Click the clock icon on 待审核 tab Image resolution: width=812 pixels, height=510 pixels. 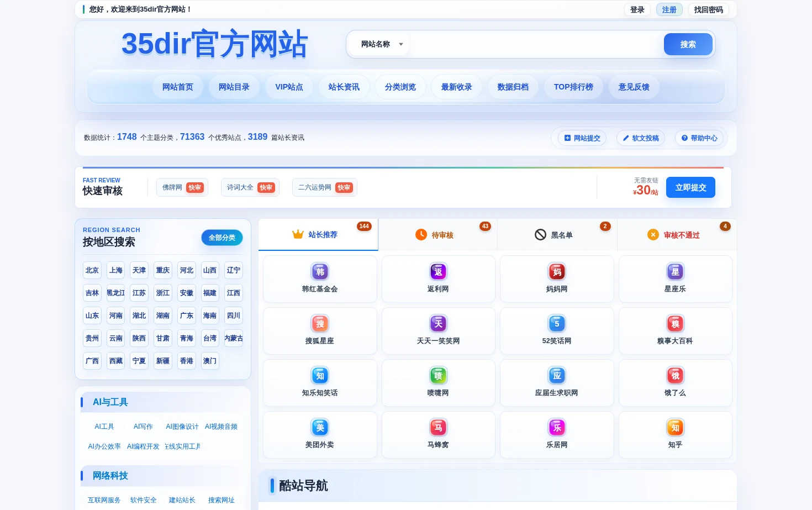[421, 235]
